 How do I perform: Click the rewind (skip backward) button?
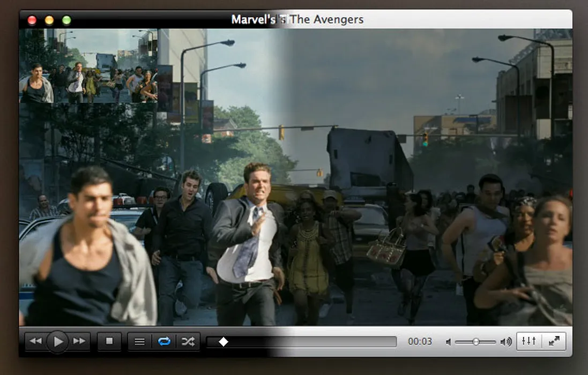pos(35,341)
